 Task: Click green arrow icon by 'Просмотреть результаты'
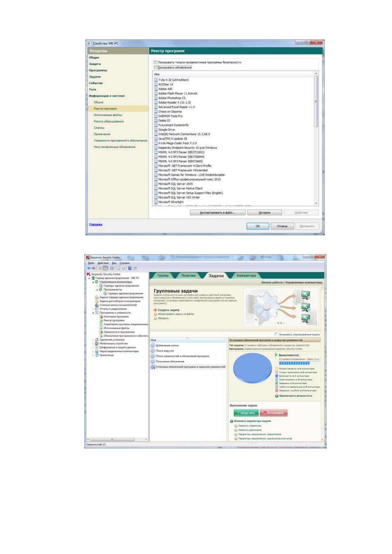pyautogui.click(x=277, y=396)
